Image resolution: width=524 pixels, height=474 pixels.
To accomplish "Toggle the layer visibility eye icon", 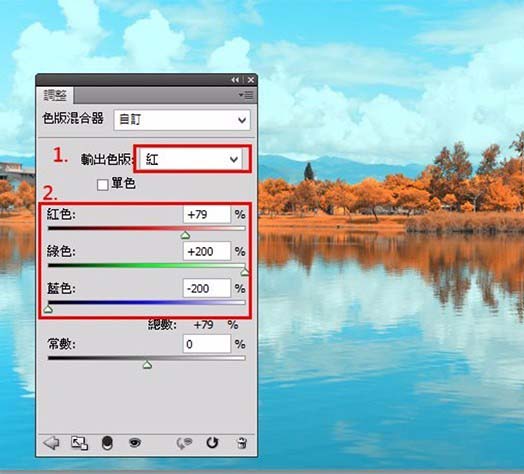I will pyautogui.click(x=135, y=443).
